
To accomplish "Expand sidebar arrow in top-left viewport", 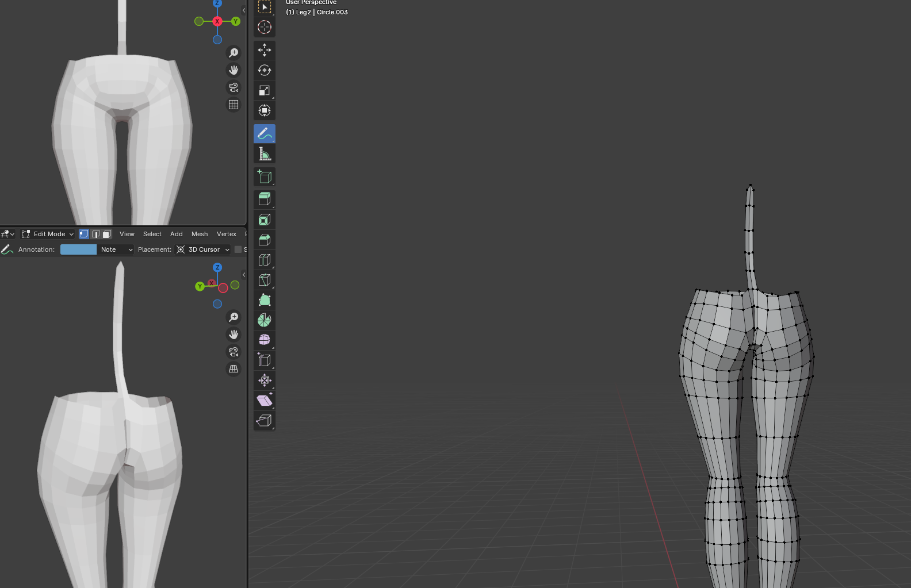I will point(244,10).
